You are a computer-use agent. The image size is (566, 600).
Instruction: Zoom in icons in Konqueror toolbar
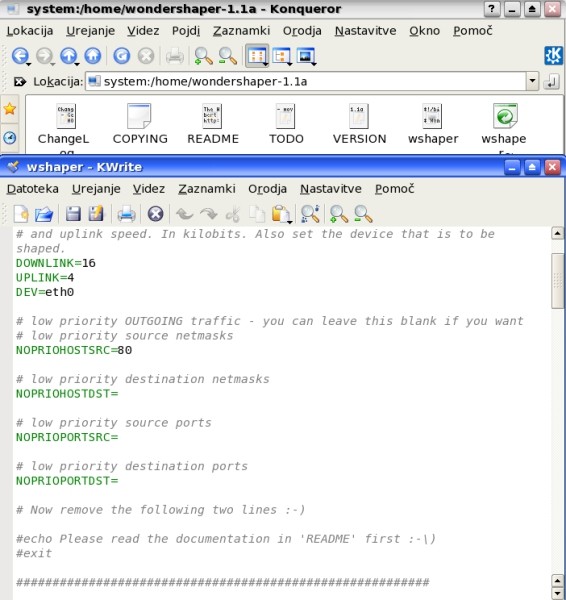(204, 56)
